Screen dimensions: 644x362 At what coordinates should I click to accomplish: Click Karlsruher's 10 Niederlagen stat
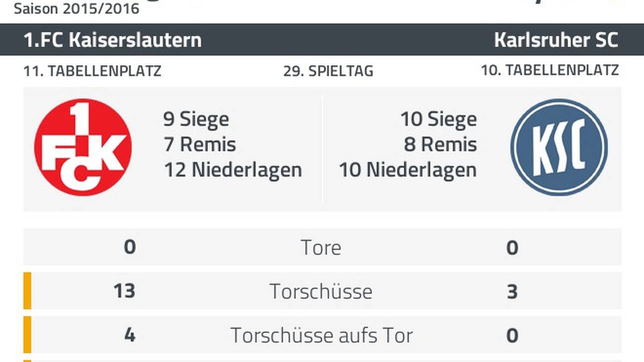(408, 170)
